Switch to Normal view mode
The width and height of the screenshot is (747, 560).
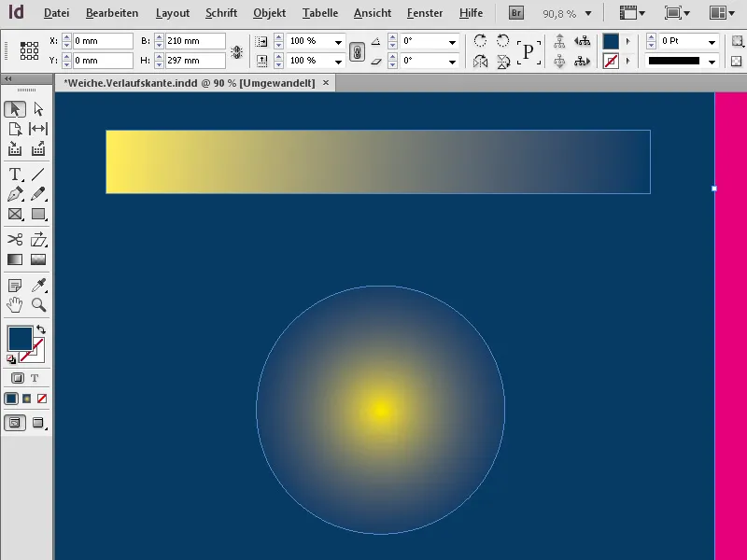pyautogui.click(x=15, y=423)
